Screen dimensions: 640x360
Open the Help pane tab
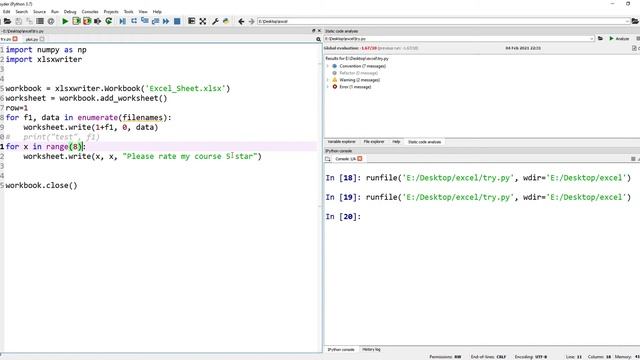coord(396,142)
